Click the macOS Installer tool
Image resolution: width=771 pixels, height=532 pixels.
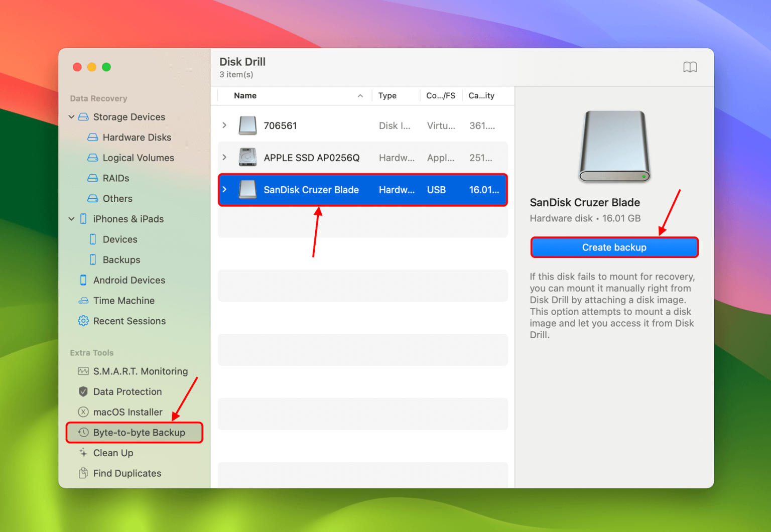[127, 412]
